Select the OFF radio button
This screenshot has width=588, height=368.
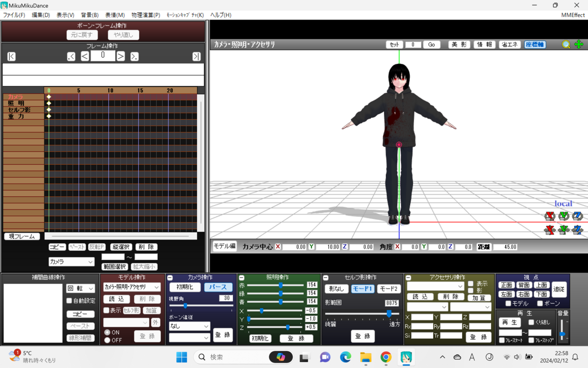pyautogui.click(x=107, y=340)
